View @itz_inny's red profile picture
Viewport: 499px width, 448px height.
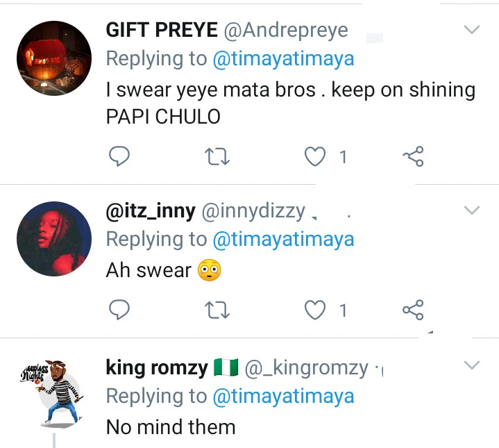coord(53,239)
